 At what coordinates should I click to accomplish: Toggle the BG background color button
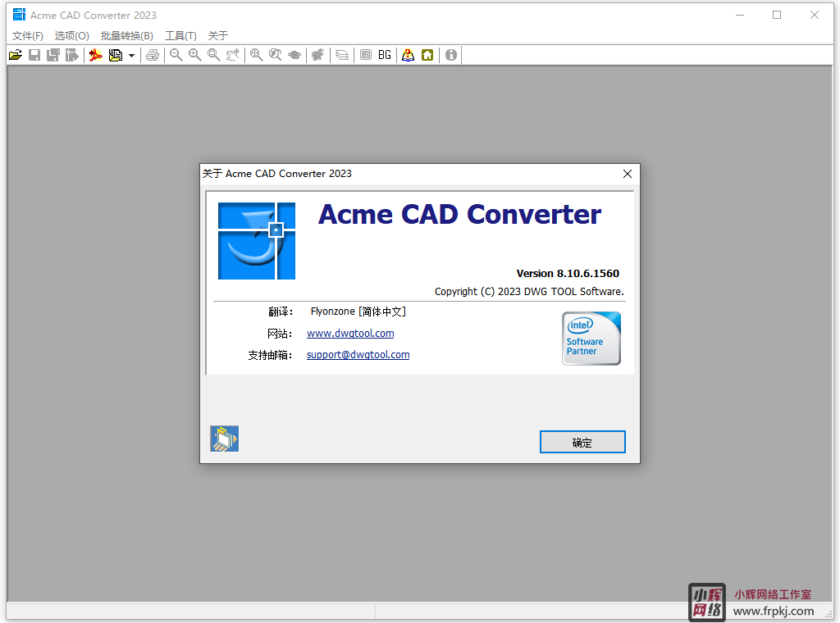[385, 55]
